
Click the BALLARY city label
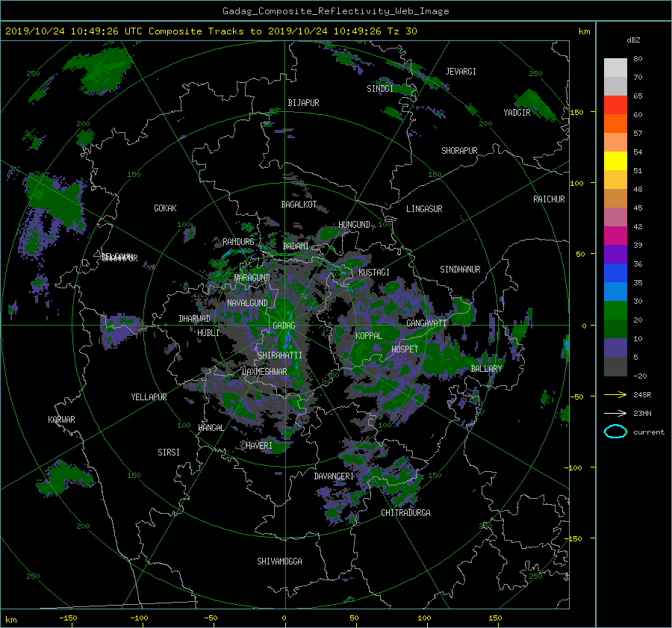click(x=486, y=369)
